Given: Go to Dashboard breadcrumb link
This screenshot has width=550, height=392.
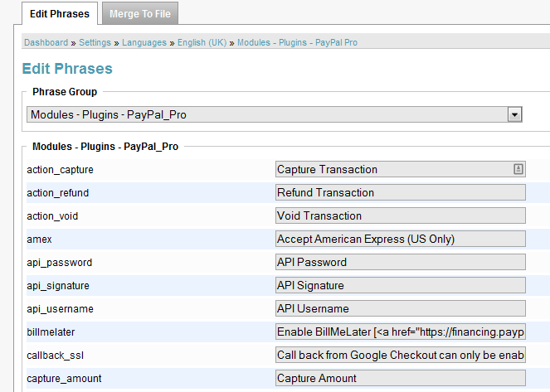Looking at the screenshot, I should point(46,42).
